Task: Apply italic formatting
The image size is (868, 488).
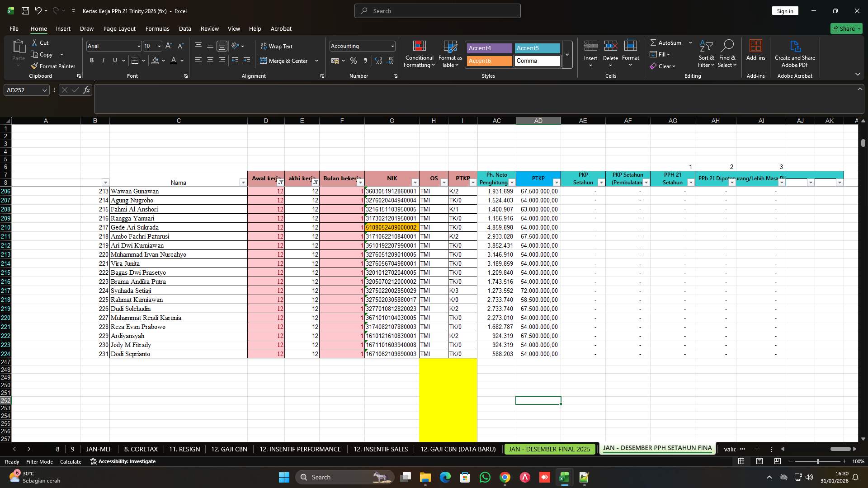Action: pyautogui.click(x=103, y=60)
